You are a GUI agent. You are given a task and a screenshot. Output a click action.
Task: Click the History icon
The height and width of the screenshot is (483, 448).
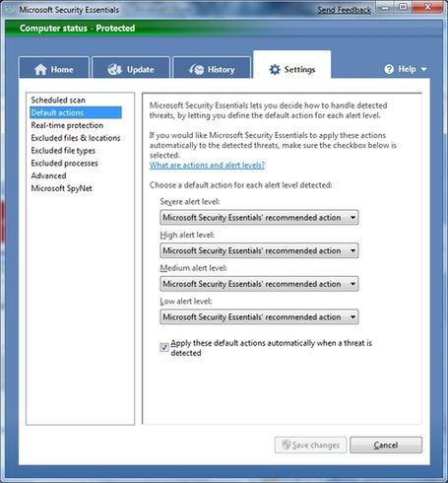pos(197,69)
